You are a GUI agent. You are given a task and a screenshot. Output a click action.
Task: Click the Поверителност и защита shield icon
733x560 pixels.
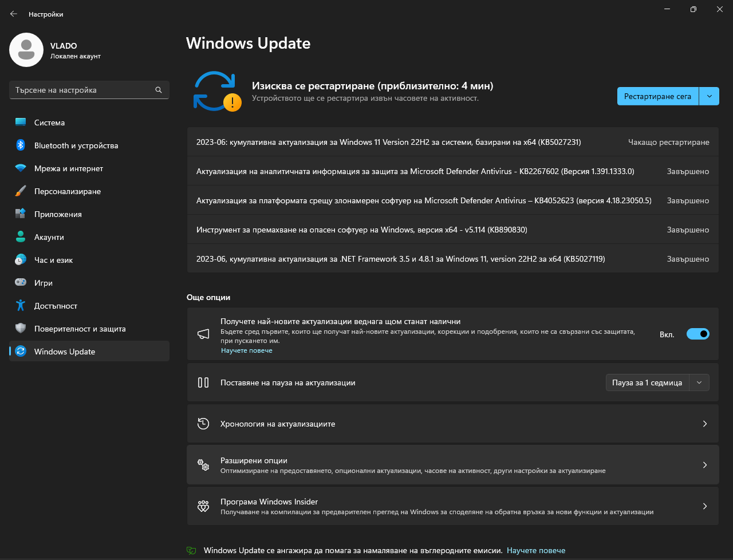pos(21,329)
